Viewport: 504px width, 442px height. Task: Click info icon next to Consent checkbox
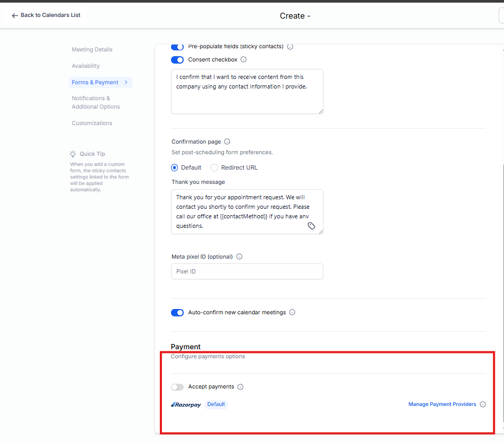coord(244,60)
